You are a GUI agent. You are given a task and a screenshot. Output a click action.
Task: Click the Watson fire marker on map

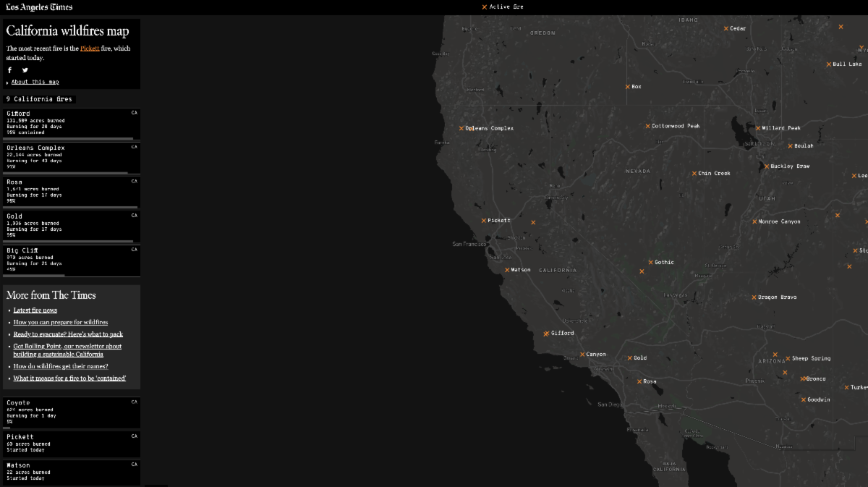click(x=507, y=270)
